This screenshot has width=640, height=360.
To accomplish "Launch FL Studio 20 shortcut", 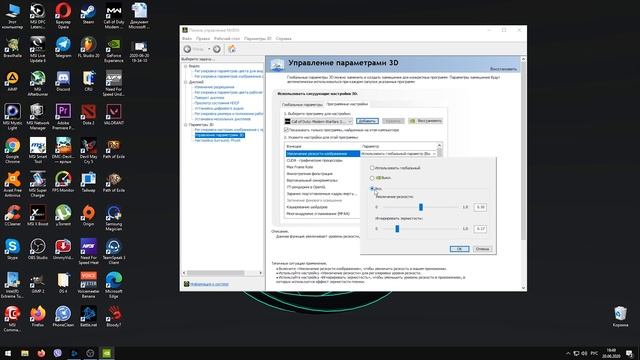I will (88, 48).
